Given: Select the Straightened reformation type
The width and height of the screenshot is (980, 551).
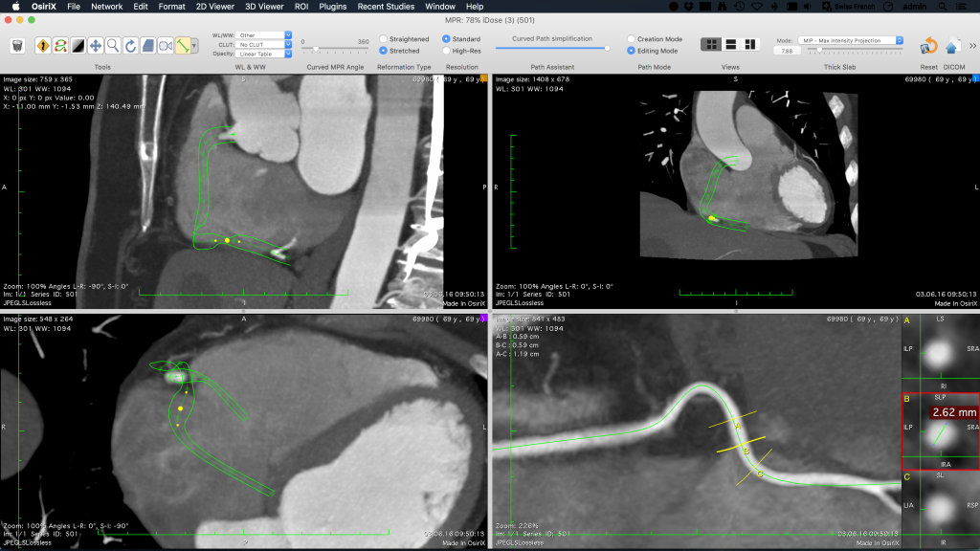Looking at the screenshot, I should (x=384, y=39).
